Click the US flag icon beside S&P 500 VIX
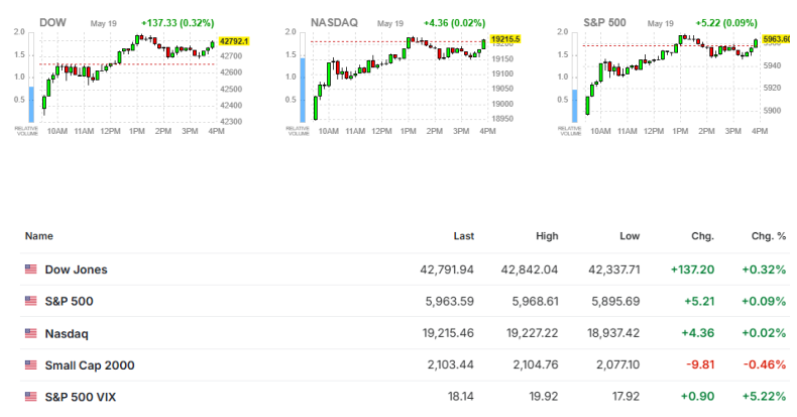The height and width of the screenshot is (417, 797). pyautogui.click(x=30, y=397)
